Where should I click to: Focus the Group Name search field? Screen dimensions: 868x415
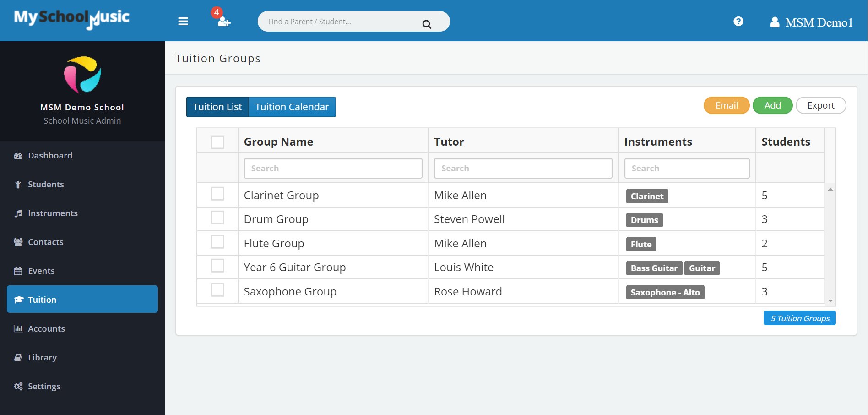[x=333, y=168]
